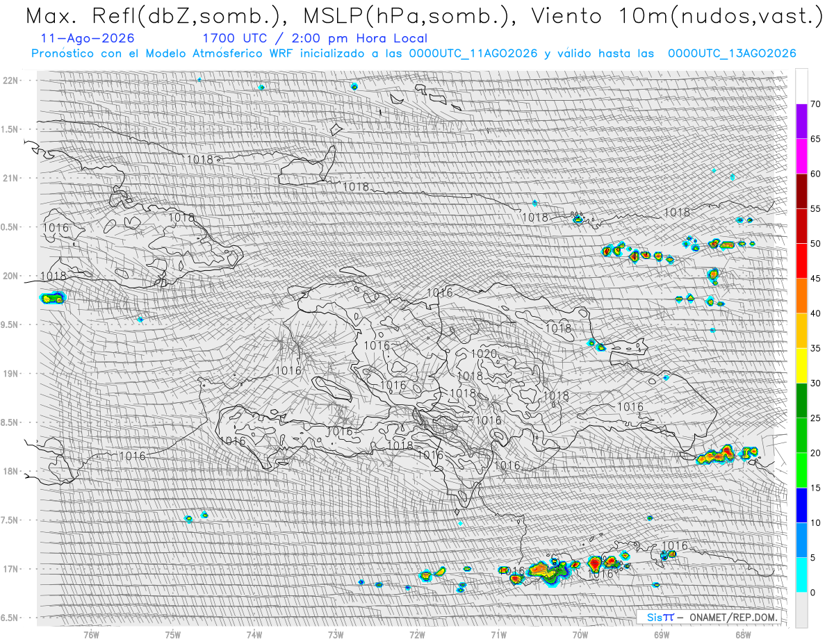This screenshot has height=644, width=834.
Task: Click the latitude axis label "22N"
Action: tap(10, 81)
